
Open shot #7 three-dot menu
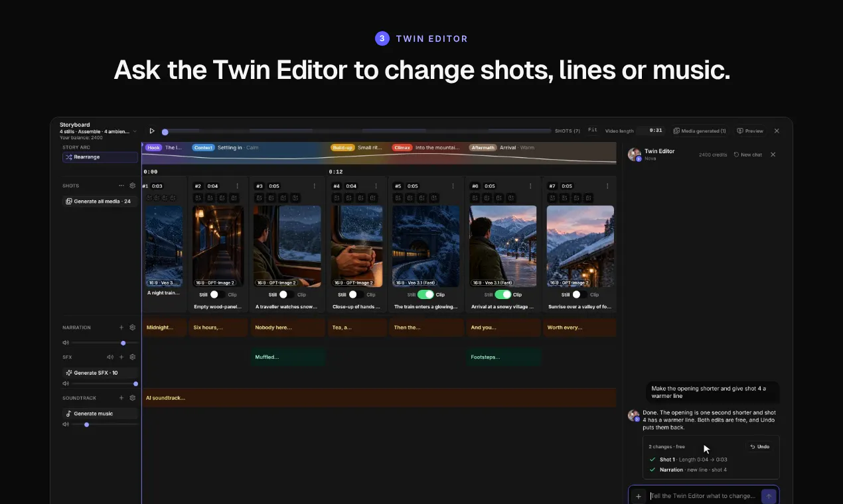[x=607, y=186]
